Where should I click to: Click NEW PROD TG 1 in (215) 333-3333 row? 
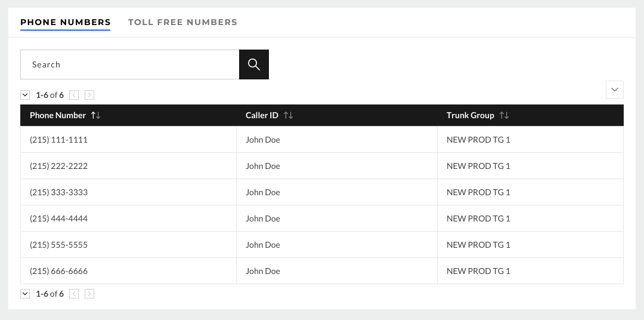tap(478, 192)
